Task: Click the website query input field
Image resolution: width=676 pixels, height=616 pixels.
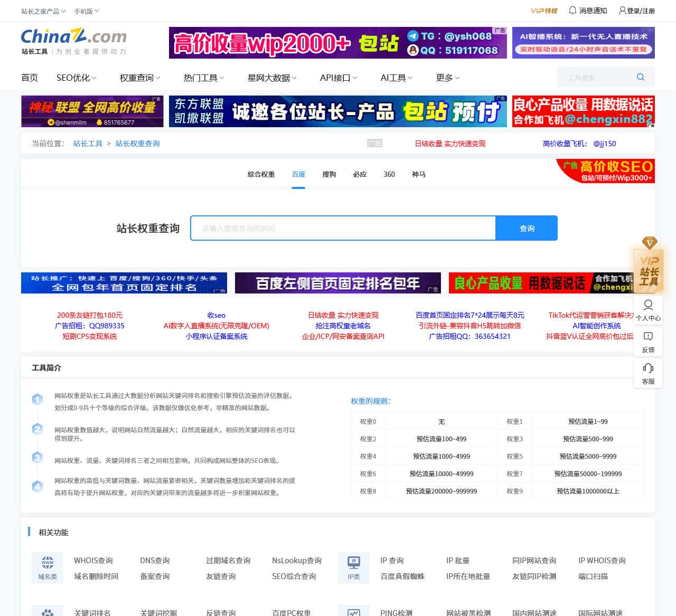Action: pos(343,228)
